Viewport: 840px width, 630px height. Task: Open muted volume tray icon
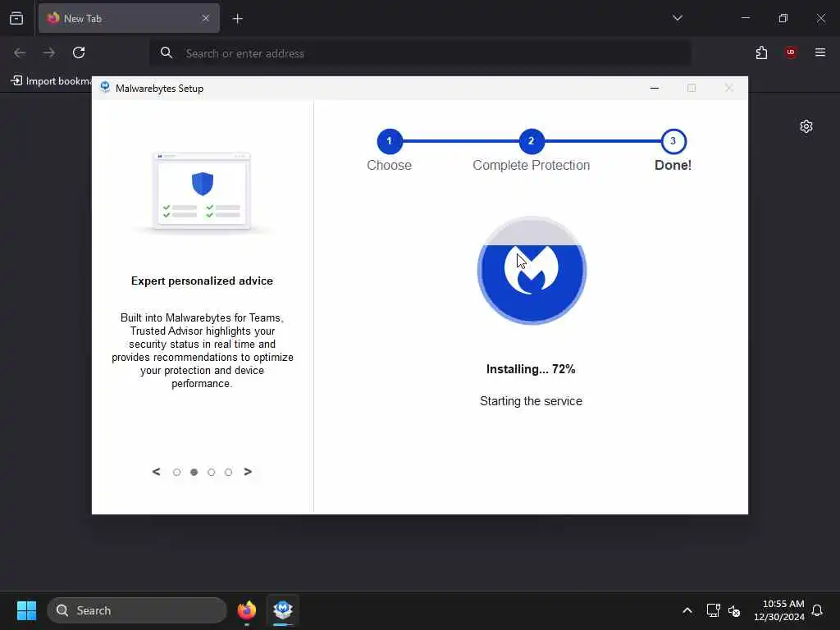point(734,610)
